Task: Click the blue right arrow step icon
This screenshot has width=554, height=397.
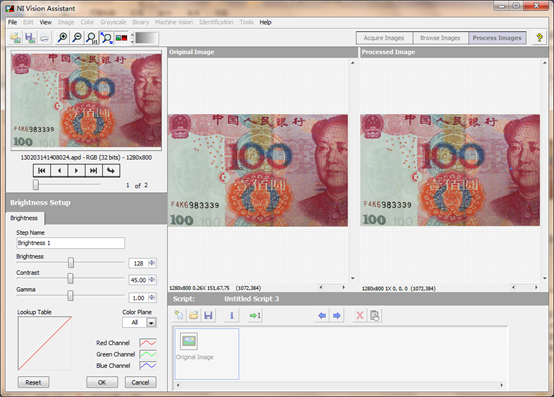Action: pyautogui.click(x=337, y=315)
